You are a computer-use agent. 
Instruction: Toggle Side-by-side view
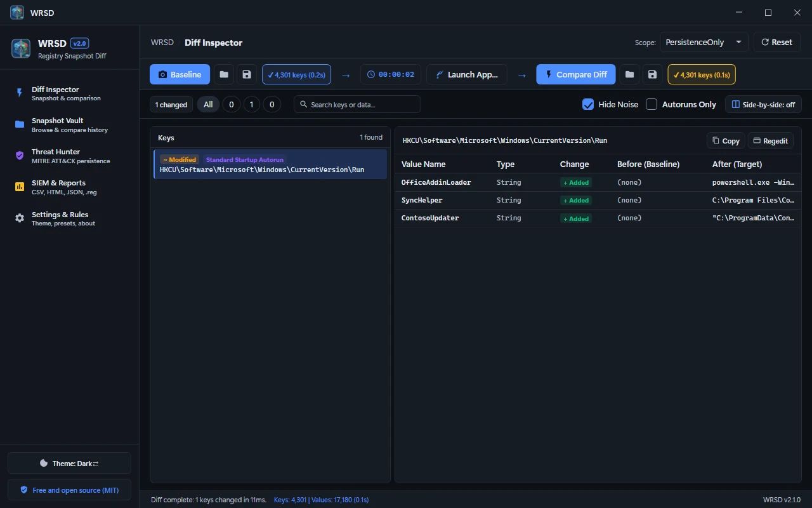[x=763, y=104]
